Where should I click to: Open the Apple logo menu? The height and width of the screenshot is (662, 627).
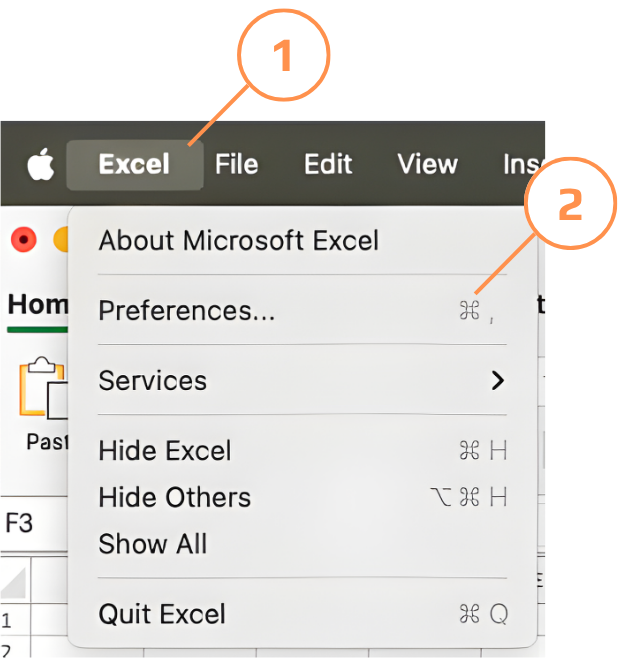(x=40, y=165)
